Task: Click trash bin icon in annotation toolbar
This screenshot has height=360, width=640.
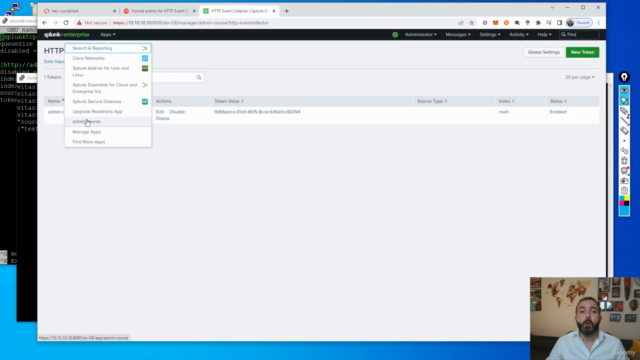Action: click(x=624, y=161)
